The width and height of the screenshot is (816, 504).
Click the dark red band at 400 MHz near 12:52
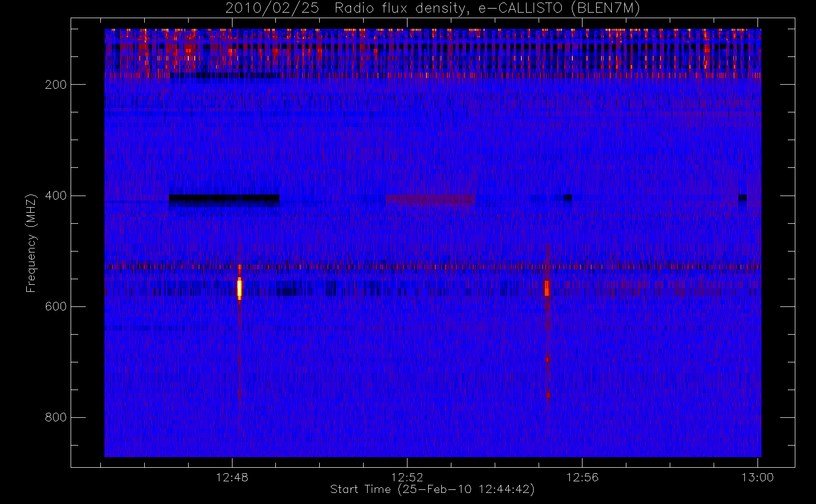(x=430, y=200)
